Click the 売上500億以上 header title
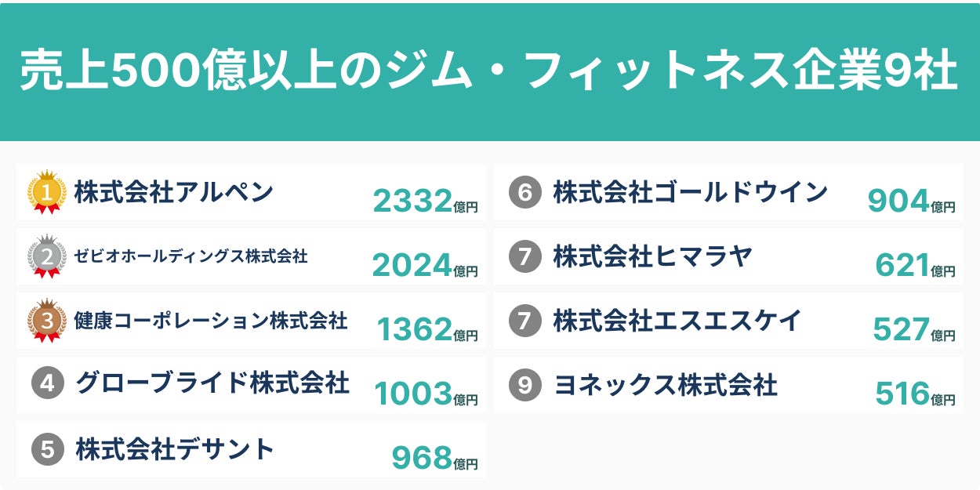Viewport: 980px width, 490px height. [x=489, y=72]
